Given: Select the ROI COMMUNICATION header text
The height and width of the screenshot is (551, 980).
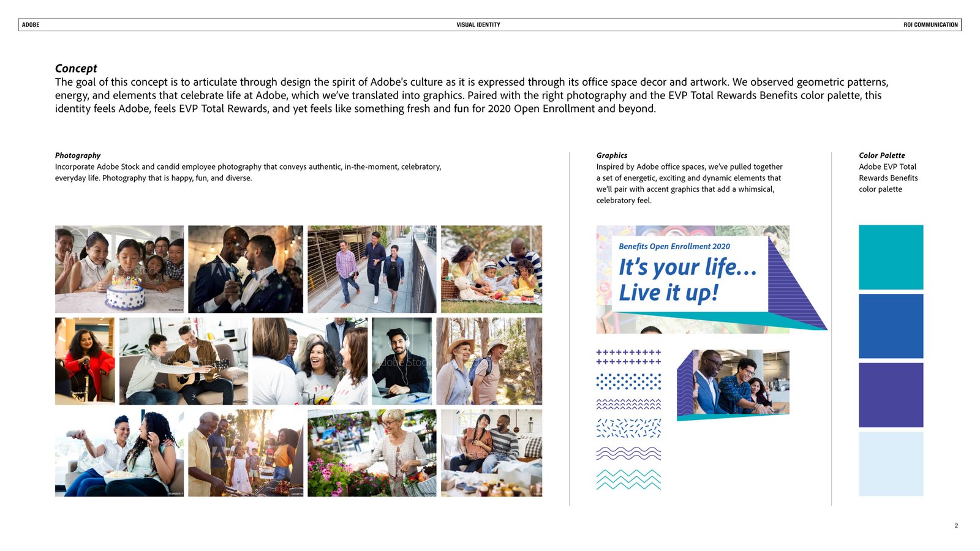Looking at the screenshot, I should tap(930, 25).
